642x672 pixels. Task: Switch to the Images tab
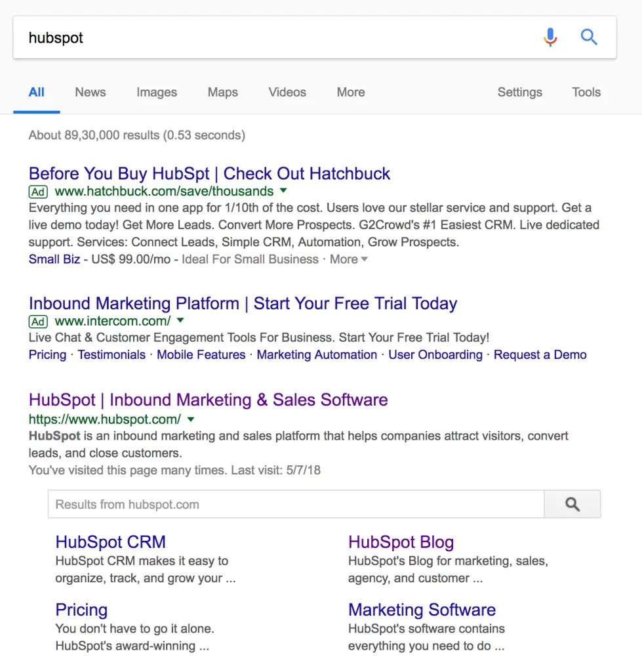156,93
